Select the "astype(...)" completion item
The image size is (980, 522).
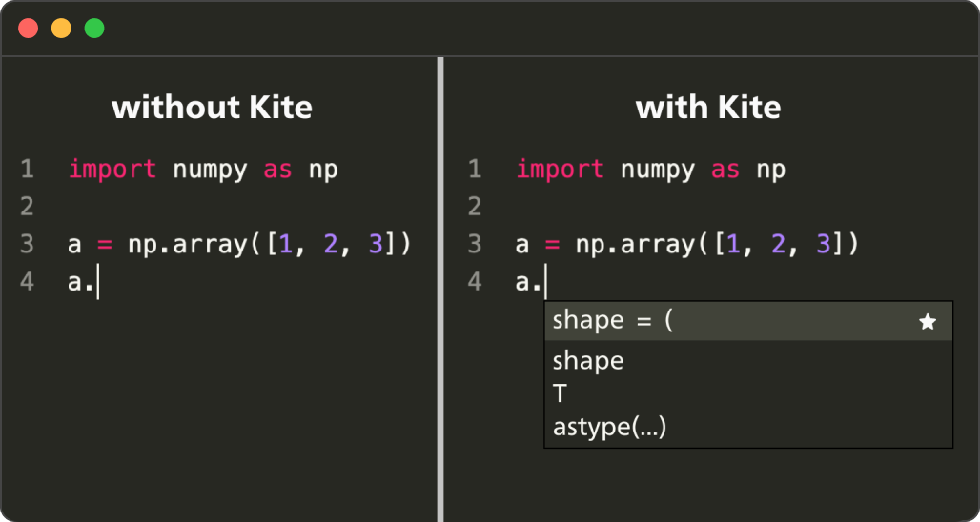(609, 428)
